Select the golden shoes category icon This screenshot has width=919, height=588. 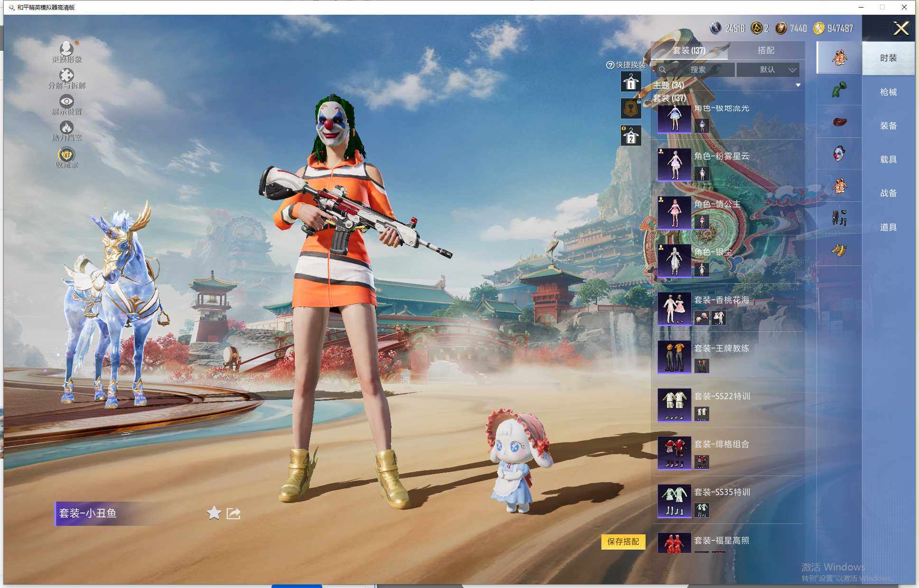[839, 250]
